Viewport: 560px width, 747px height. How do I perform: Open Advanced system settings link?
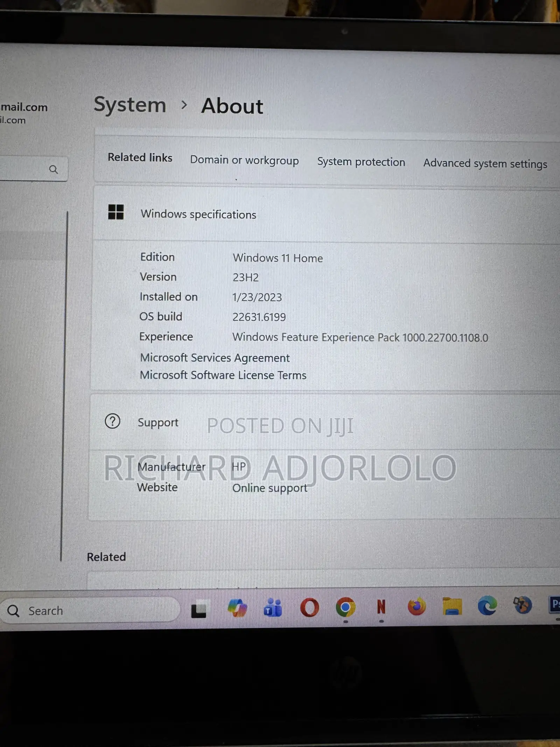(485, 163)
